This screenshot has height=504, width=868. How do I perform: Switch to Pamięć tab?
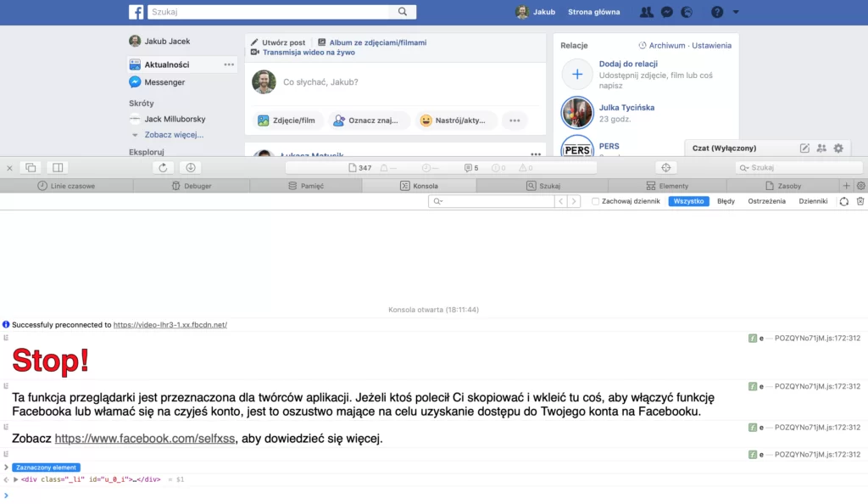(x=306, y=186)
